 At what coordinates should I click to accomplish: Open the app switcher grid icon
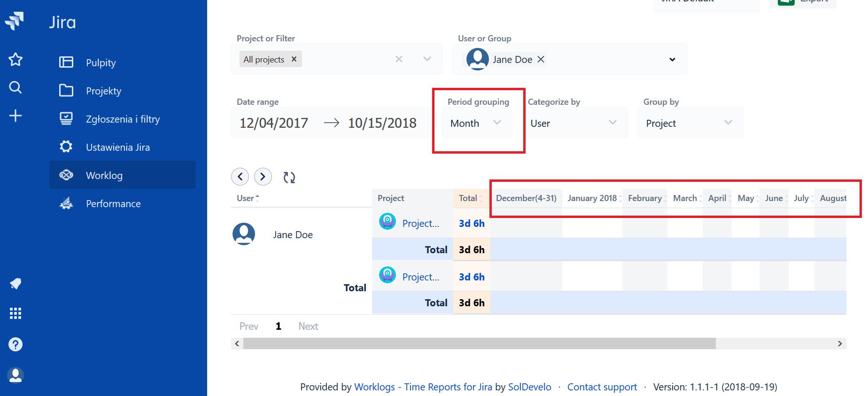[15, 313]
